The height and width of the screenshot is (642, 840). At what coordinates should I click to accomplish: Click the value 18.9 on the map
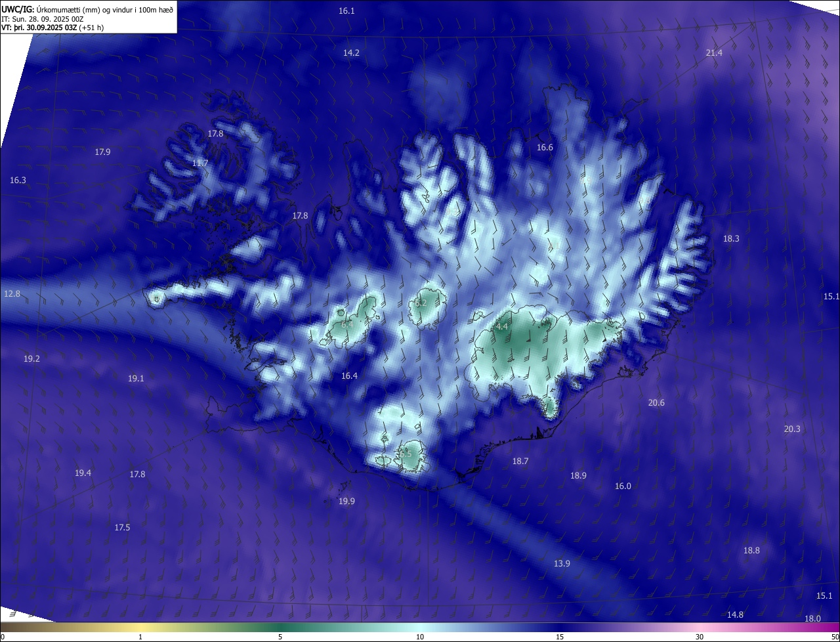pos(578,476)
